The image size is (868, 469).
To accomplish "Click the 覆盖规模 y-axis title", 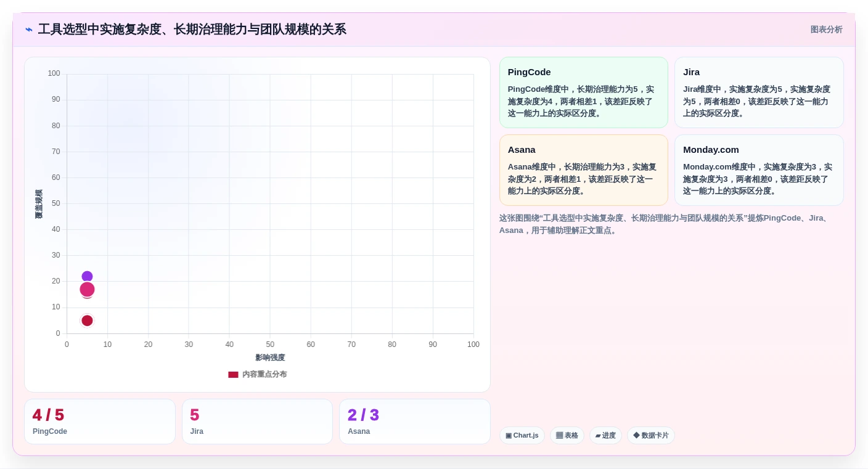I will [x=39, y=204].
